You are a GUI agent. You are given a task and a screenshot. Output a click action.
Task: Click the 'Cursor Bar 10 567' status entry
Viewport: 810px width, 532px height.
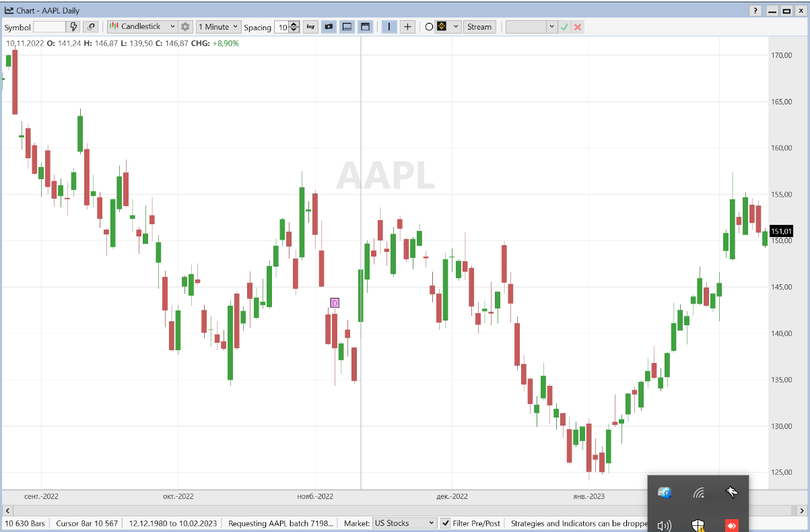87,523
